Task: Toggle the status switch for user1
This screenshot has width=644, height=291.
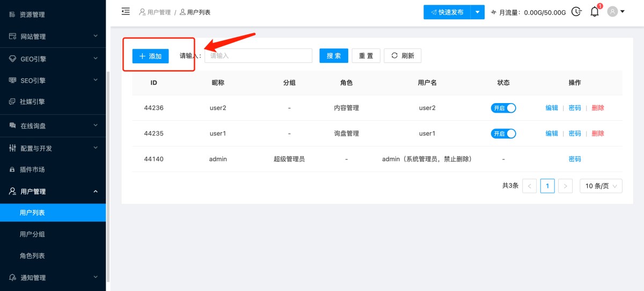Action: point(503,134)
